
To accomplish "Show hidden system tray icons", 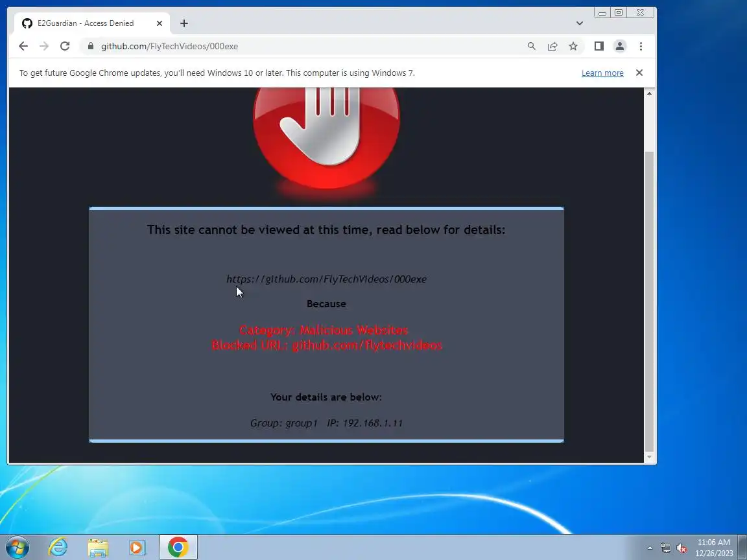I will coord(650,548).
